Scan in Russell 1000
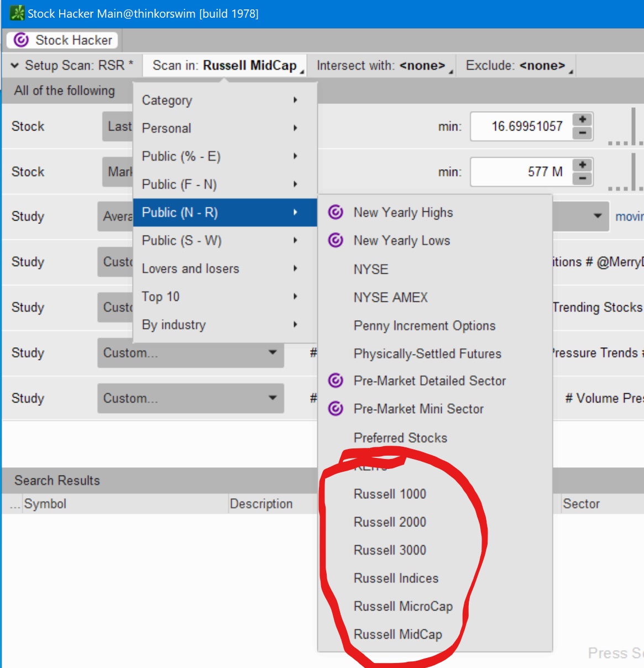The width and height of the screenshot is (644, 668). click(x=435, y=494)
